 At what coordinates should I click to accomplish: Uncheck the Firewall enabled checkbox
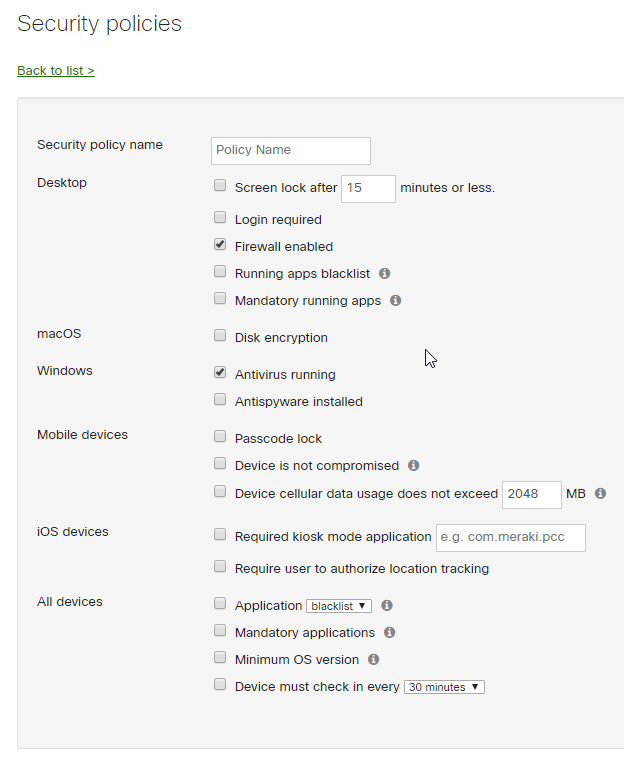tap(220, 244)
